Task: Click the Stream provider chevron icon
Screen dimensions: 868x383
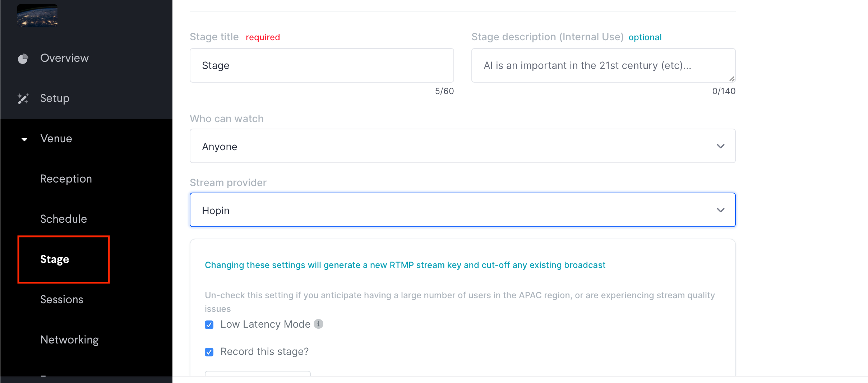Action: click(720, 210)
